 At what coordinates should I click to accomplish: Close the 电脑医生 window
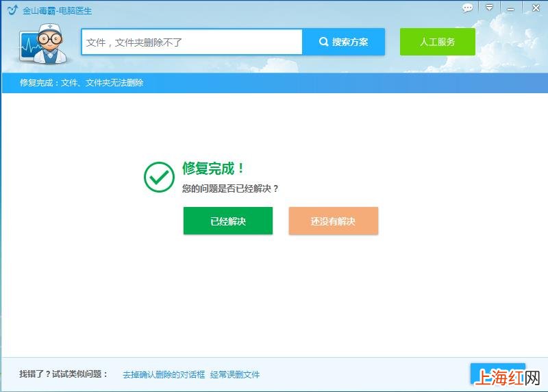click(536, 8)
